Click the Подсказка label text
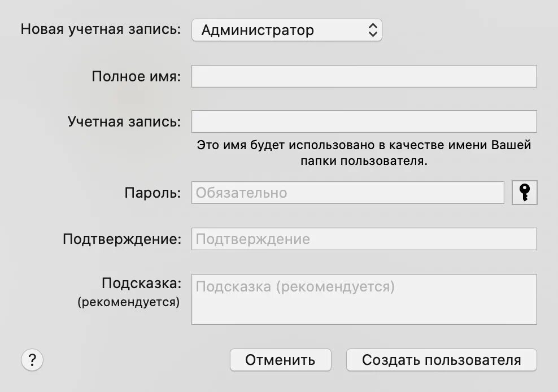Screen dimensions: 558x392 tap(142, 284)
